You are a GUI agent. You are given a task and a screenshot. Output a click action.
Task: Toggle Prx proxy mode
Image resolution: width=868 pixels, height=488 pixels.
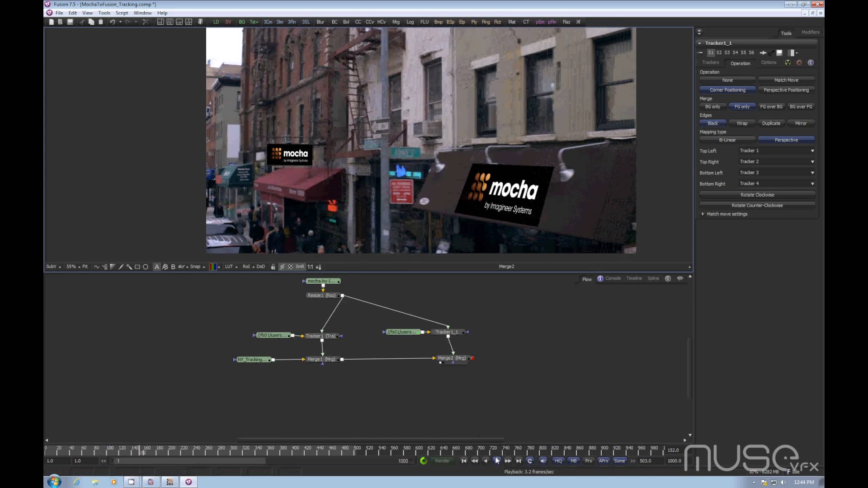pos(589,461)
